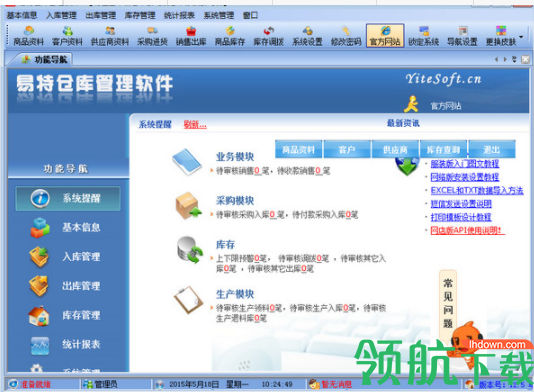Click 暂无消息 in status bar
This screenshot has height=392, width=534.
tap(336, 385)
